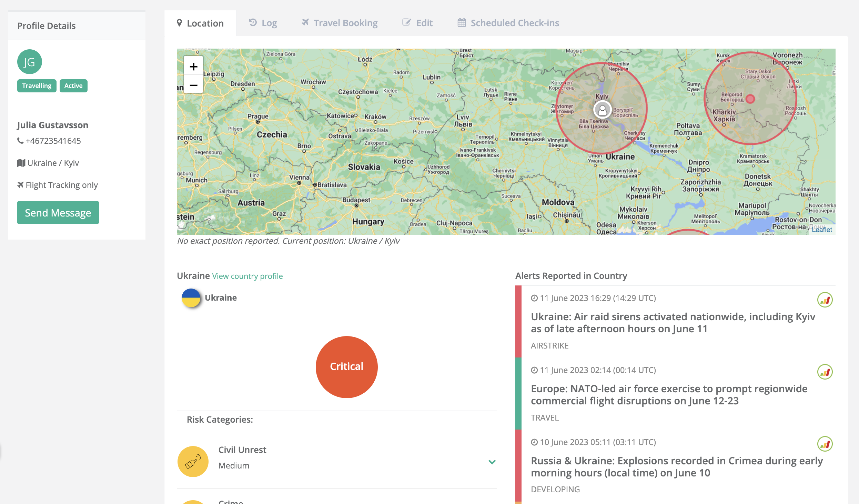Click the risk chart icon on airstrike alert
The width and height of the screenshot is (859, 504).
coord(825,300)
